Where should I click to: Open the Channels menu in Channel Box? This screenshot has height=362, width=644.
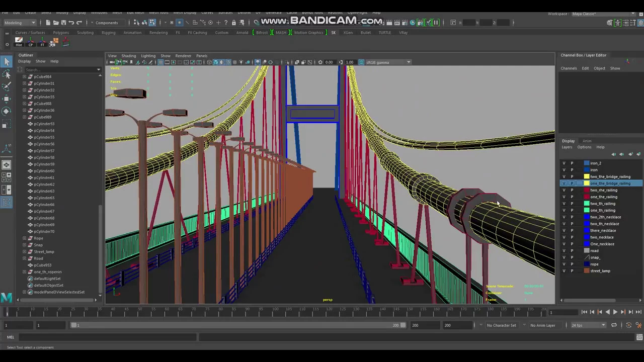569,68
